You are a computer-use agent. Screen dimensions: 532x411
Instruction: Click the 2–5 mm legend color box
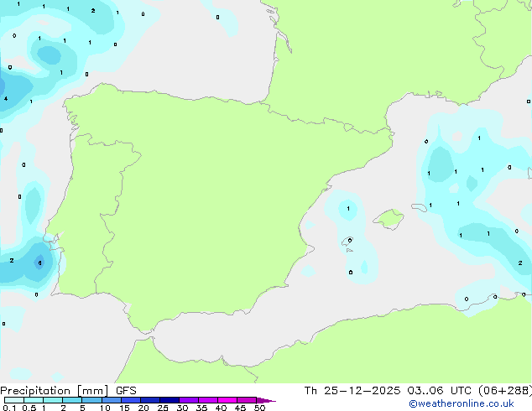click(x=72, y=400)
